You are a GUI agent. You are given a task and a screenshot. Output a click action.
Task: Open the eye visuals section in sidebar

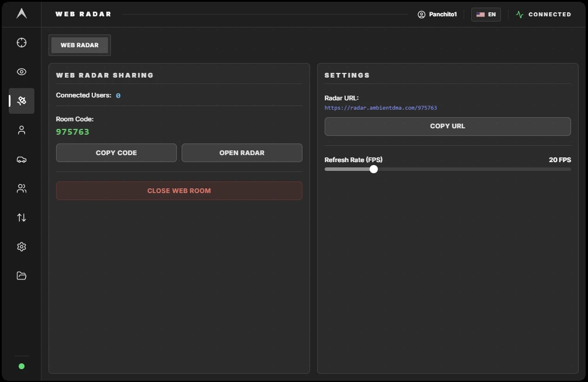pos(22,72)
